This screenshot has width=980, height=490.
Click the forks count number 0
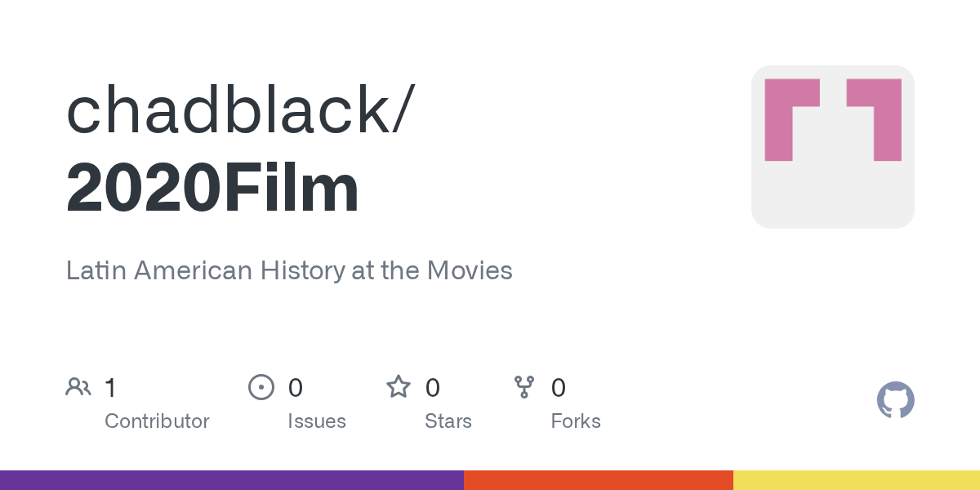point(559,388)
